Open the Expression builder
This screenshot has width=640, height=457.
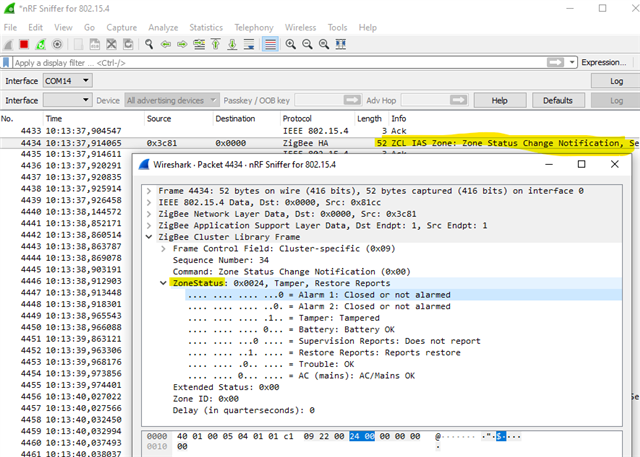tap(604, 62)
